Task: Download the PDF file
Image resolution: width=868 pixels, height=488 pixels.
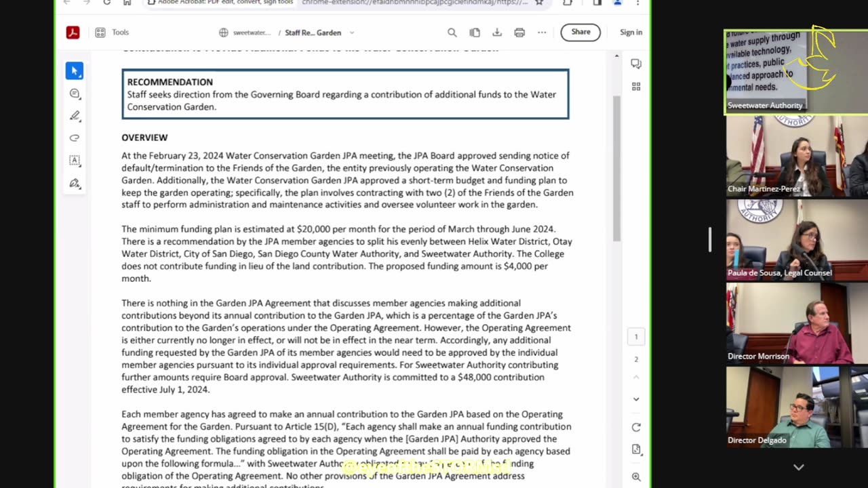Action: [x=497, y=33]
